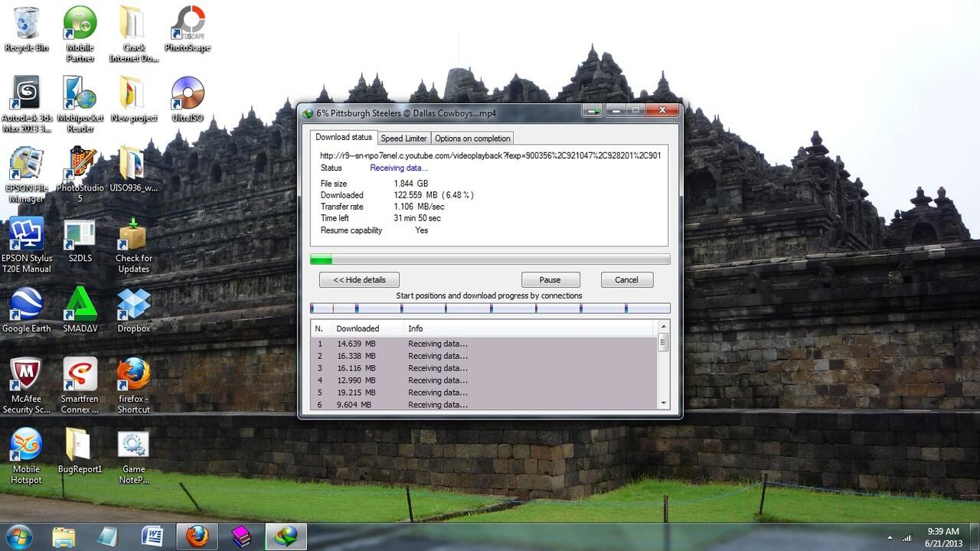
Task: Click the overall download progress bar
Action: 490,260
